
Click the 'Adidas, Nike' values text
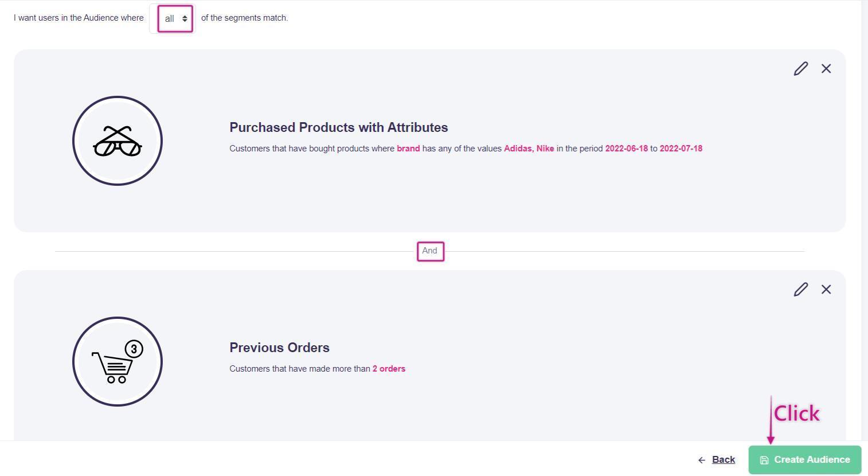click(529, 149)
